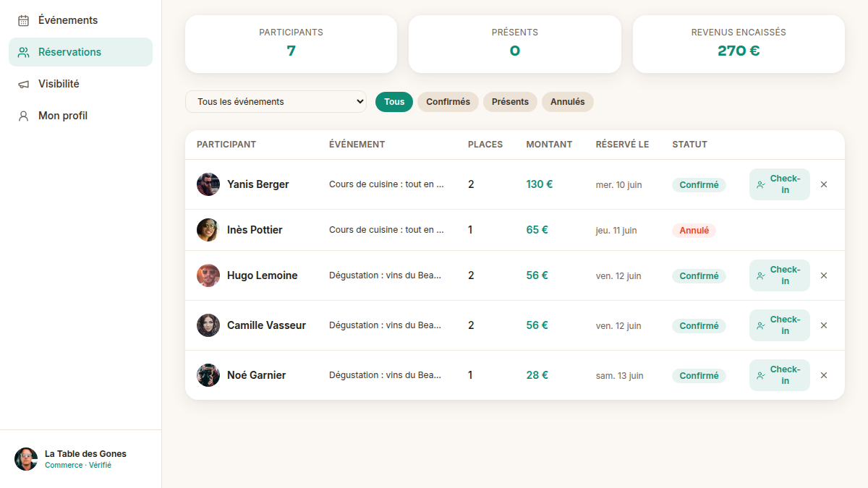Open the Événements calendar icon in sidebar

pyautogui.click(x=23, y=20)
